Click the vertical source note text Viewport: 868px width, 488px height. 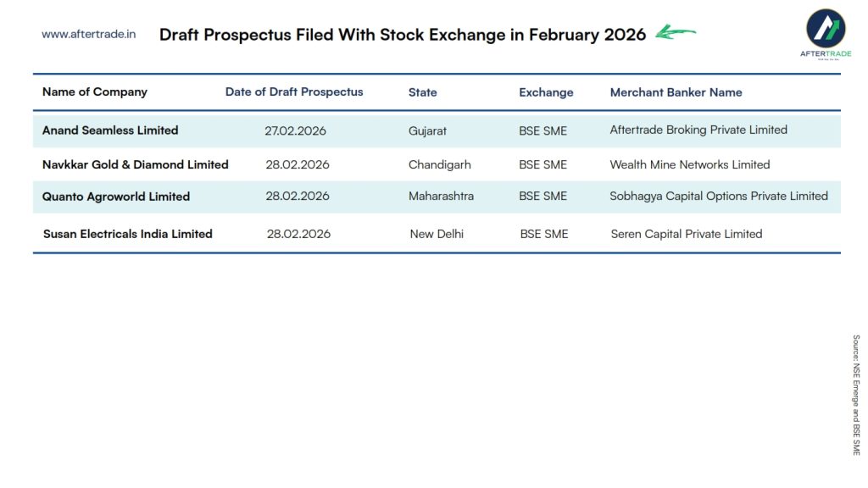[x=855, y=395]
